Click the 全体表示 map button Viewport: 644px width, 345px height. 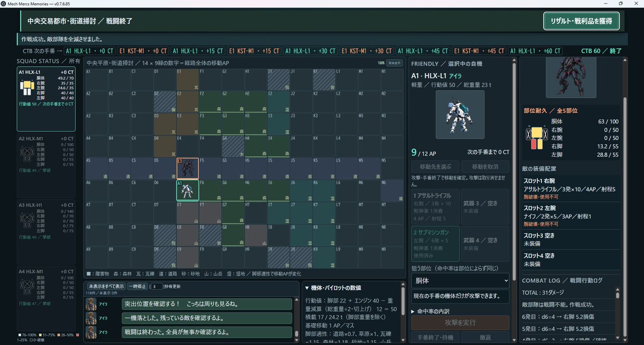point(394,63)
